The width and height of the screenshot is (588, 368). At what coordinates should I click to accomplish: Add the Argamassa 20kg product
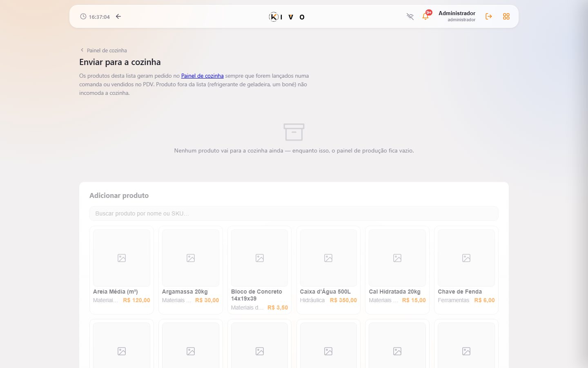191,270
